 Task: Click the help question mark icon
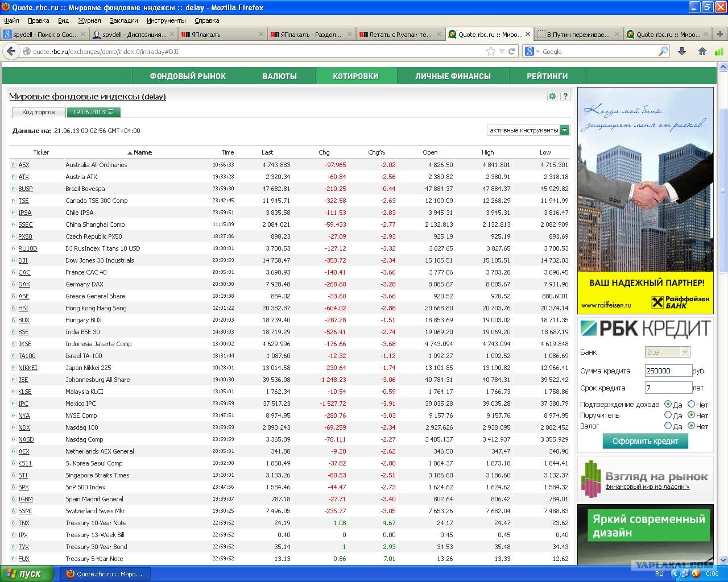[x=565, y=96]
